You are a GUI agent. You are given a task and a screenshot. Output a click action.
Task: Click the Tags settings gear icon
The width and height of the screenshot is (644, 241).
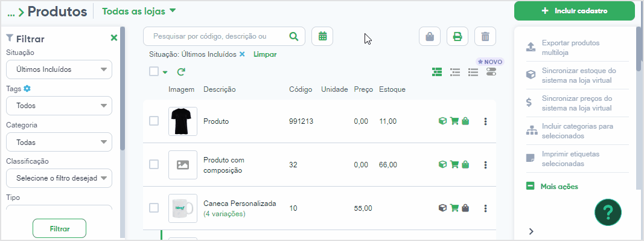(x=27, y=88)
